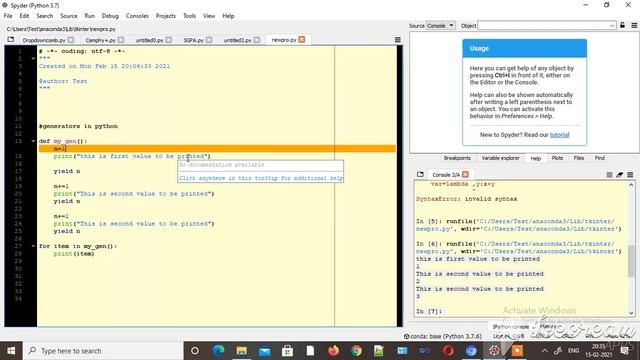The height and width of the screenshot is (360, 640).
Task: Close the Dropdowncomb.py editor tab
Action: (71, 40)
